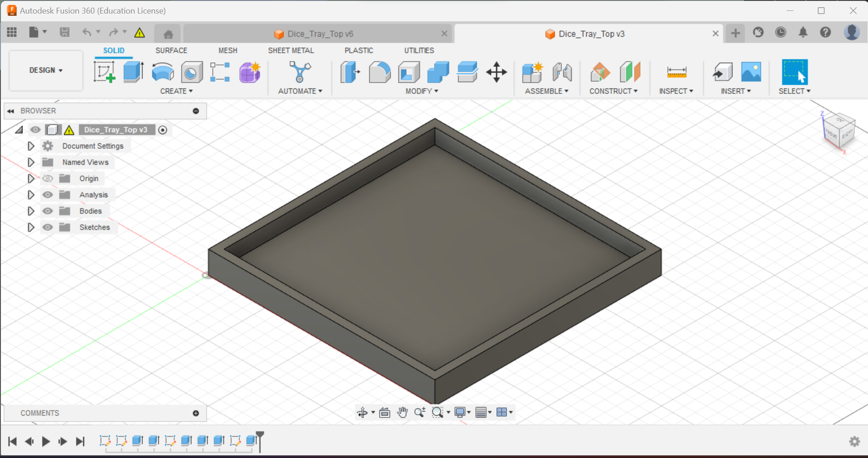Image resolution: width=868 pixels, height=458 pixels.
Task: Click the Undo button
Action: [86, 32]
